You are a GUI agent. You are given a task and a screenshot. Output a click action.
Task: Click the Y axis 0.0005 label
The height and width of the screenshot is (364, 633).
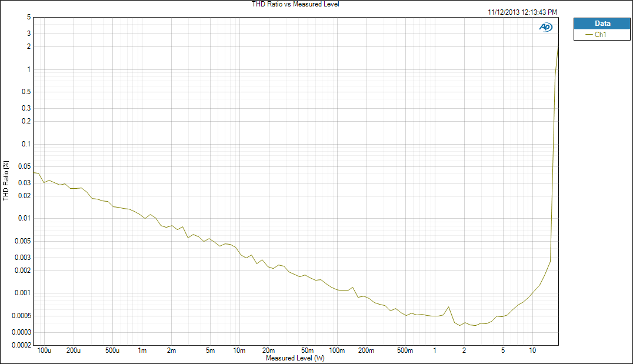pos(21,316)
